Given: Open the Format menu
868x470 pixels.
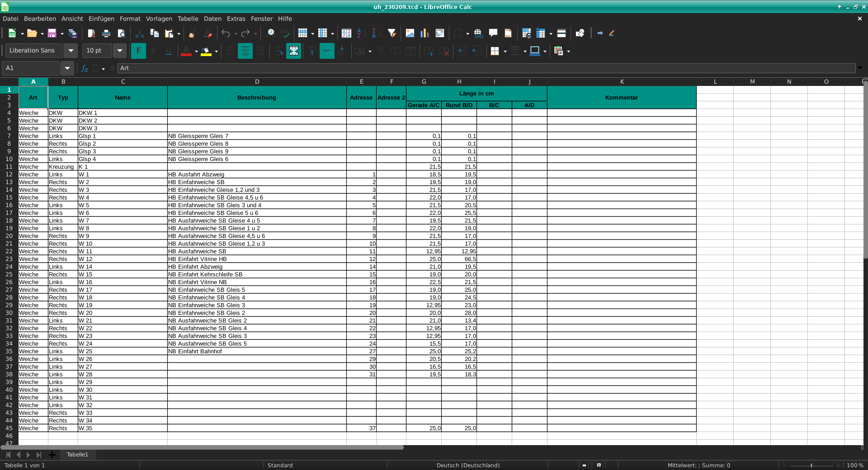Looking at the screenshot, I should [x=130, y=19].
